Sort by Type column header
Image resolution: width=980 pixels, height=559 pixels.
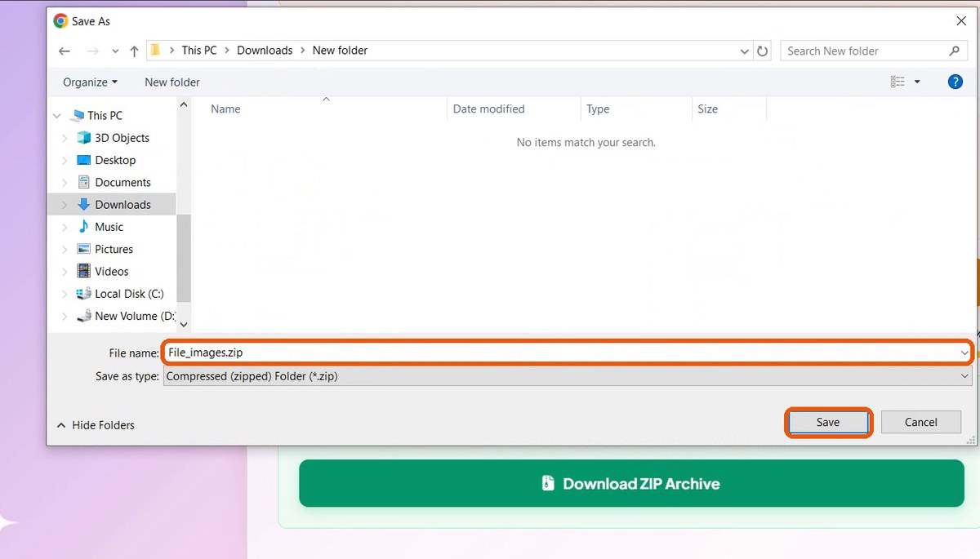tap(598, 109)
